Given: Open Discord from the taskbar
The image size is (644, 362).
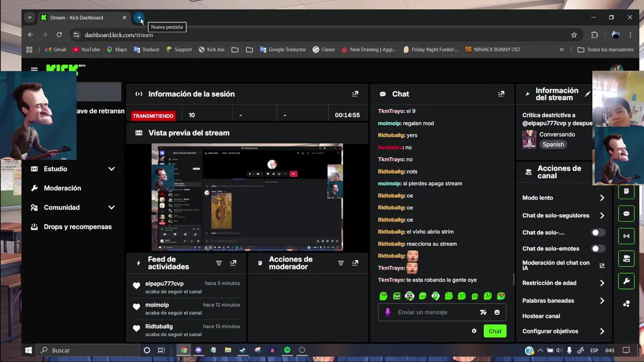Looking at the screenshot, I should (198, 350).
